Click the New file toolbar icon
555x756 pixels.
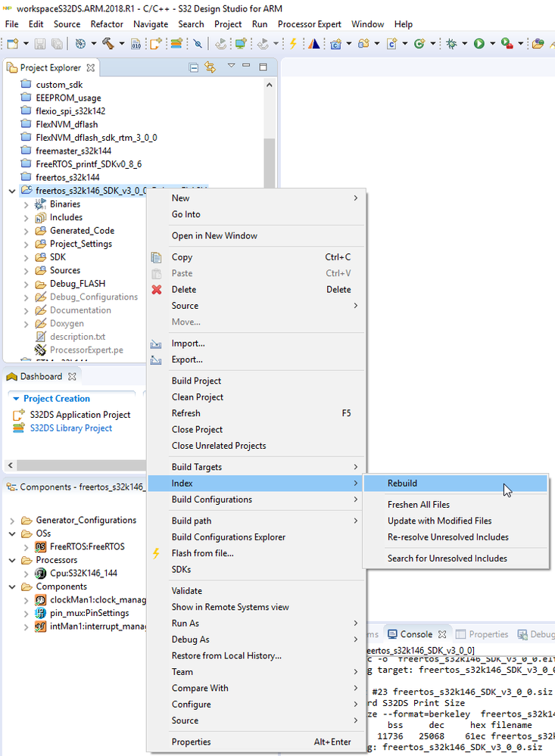[13, 44]
